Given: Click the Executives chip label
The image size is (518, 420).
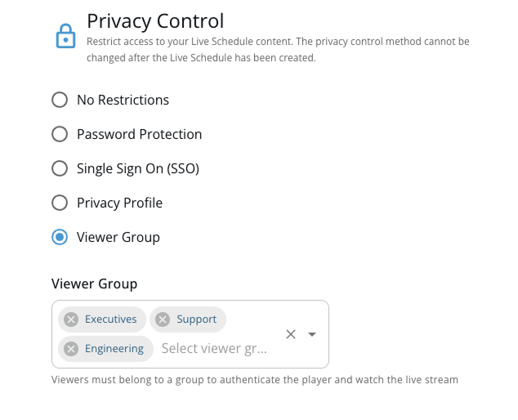Looking at the screenshot, I should (111, 319).
